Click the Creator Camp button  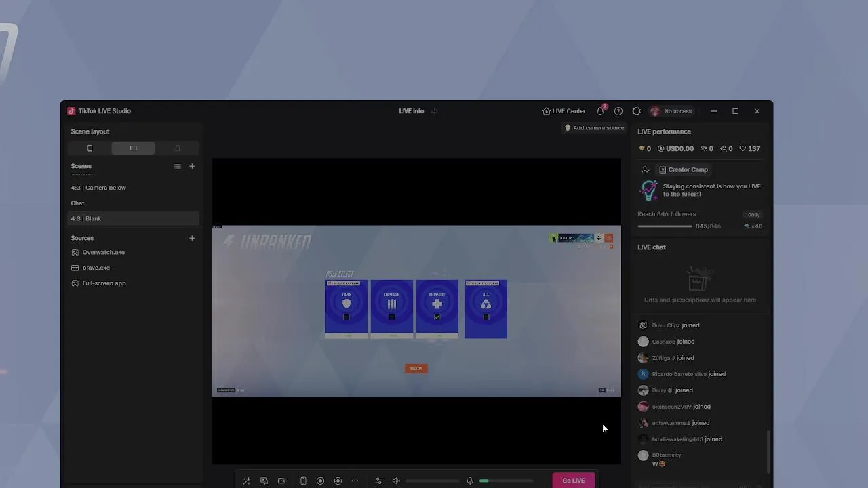684,170
